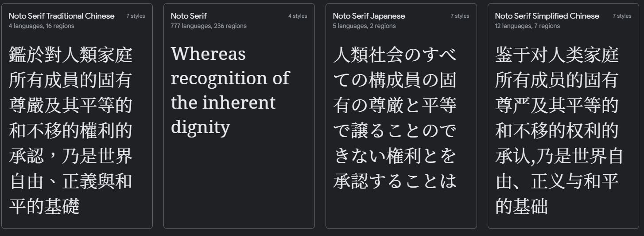644x236 pixels.
Task: Open the Noto Serif Japanese font title
Action: pyautogui.click(x=369, y=16)
